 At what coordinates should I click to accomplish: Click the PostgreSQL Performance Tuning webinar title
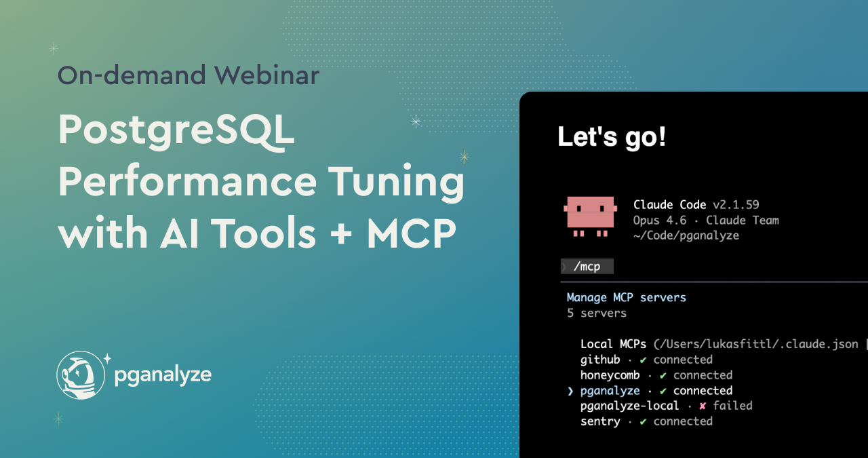pos(261,182)
